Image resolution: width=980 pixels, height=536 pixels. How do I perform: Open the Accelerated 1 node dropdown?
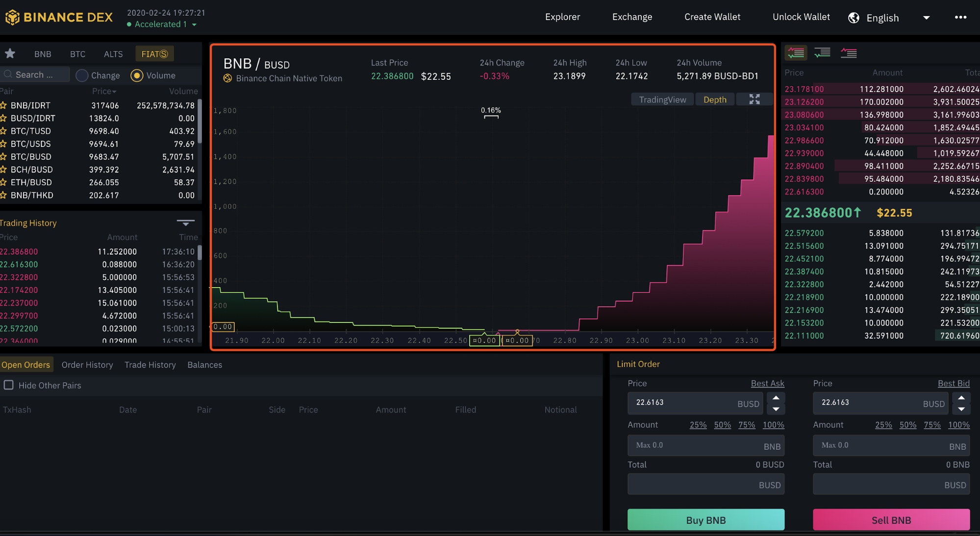coord(195,24)
